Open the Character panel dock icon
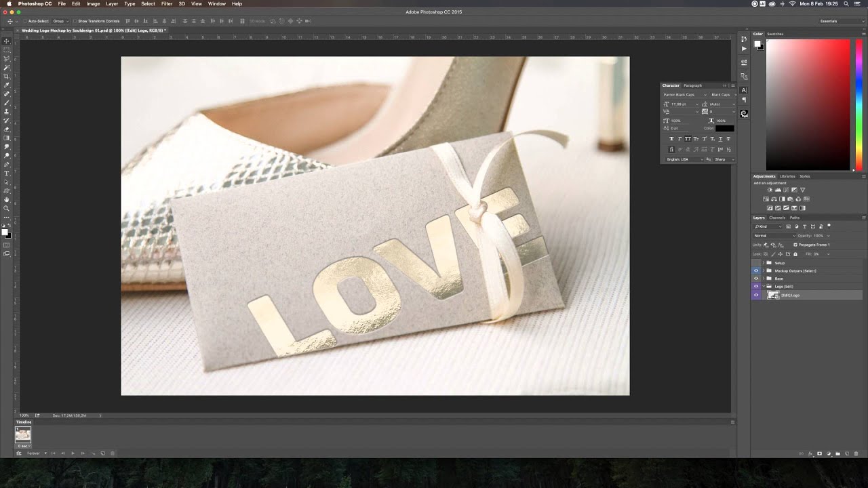The height and width of the screenshot is (488, 868). [x=744, y=90]
